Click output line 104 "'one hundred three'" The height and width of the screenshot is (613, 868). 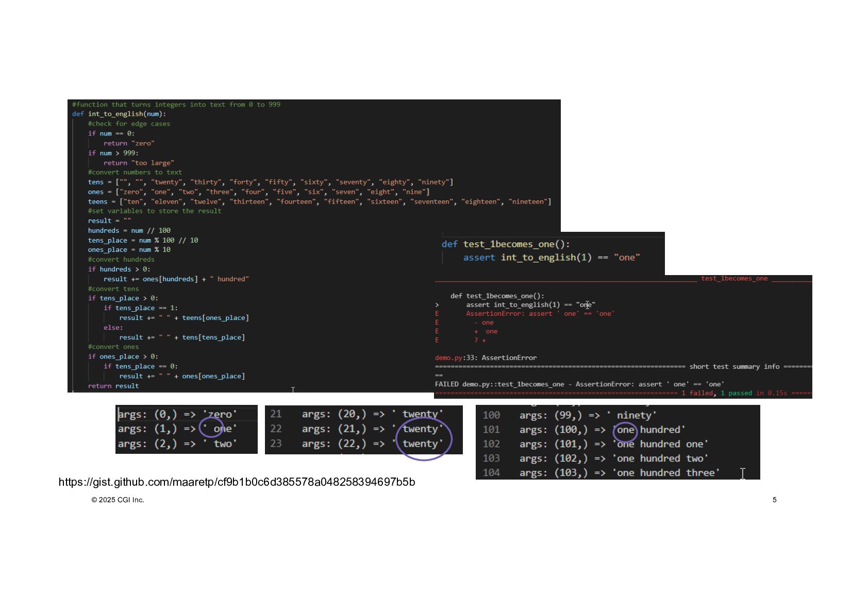coord(601,473)
